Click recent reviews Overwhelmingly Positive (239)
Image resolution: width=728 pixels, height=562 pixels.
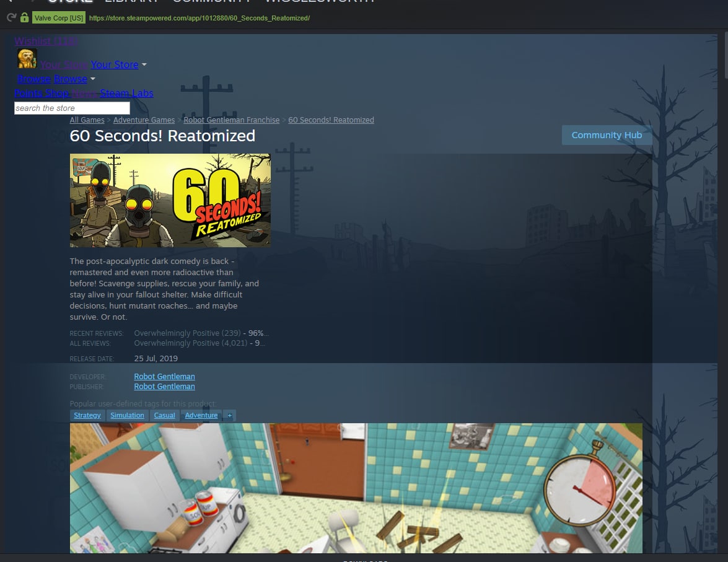[187, 333]
